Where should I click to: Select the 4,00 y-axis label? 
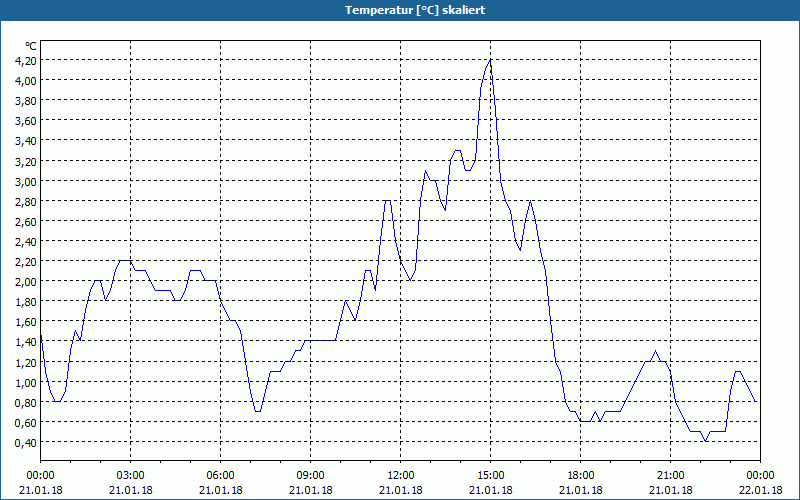point(26,81)
